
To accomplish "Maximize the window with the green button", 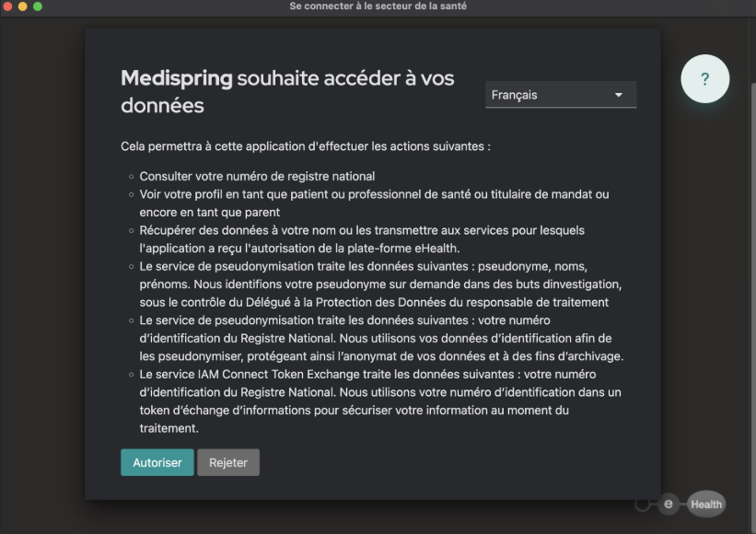I will [x=38, y=6].
